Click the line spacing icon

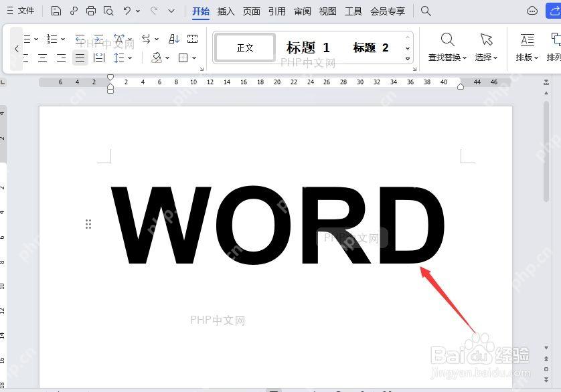[x=118, y=58]
